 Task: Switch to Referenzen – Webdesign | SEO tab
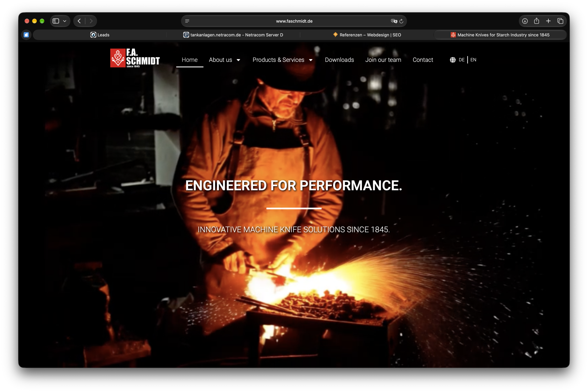tap(367, 35)
